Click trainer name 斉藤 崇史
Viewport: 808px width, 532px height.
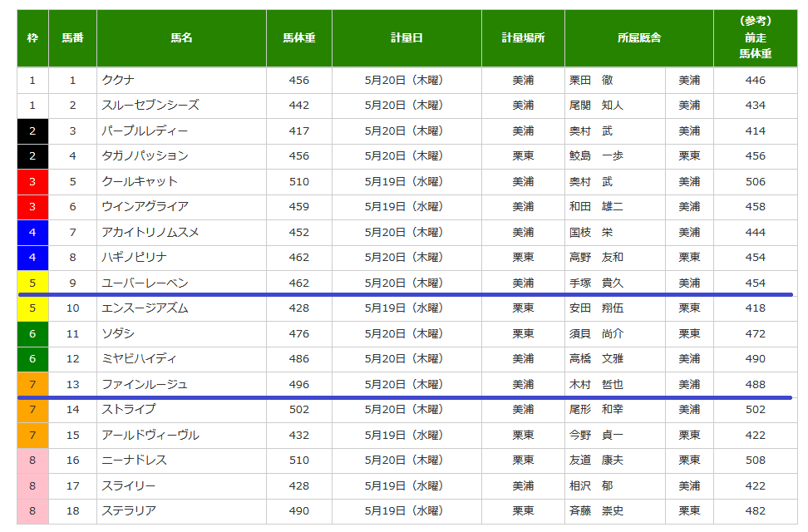(x=596, y=511)
